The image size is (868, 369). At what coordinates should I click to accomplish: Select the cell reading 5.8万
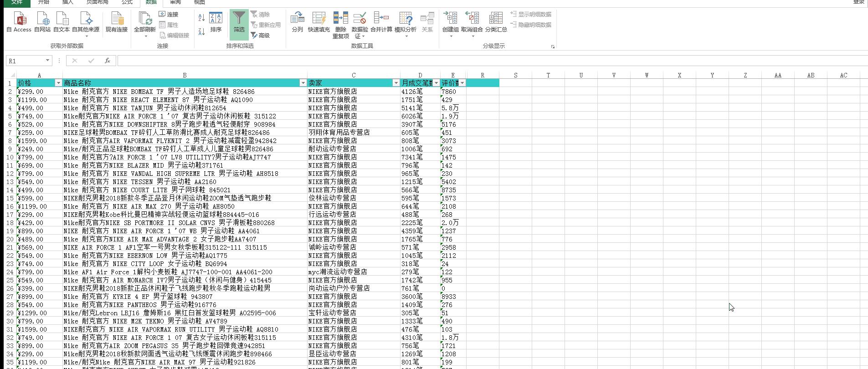453,108
